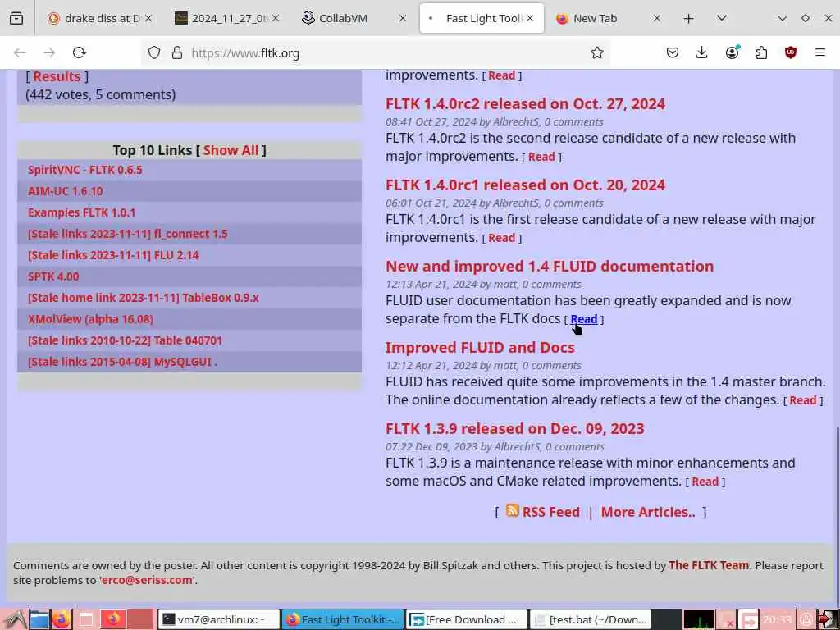This screenshot has height=630, width=840.
Task: Expand the list all tabs chevron
Action: 722,18
